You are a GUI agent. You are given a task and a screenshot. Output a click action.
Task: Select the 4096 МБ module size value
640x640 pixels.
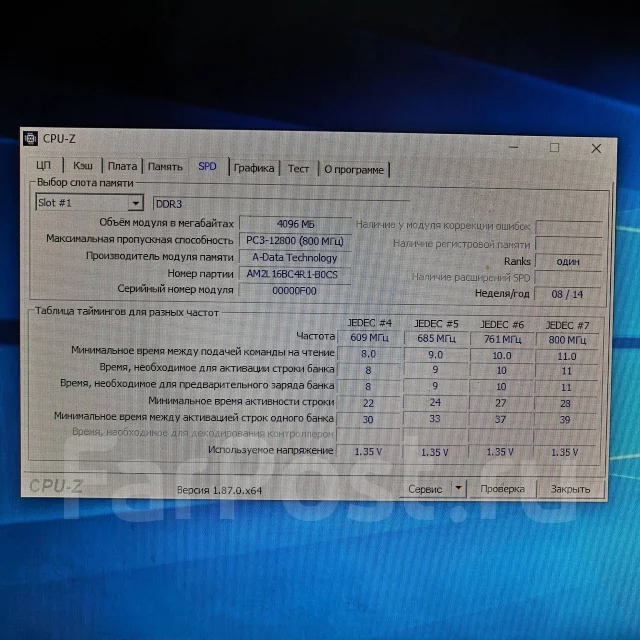(295, 224)
